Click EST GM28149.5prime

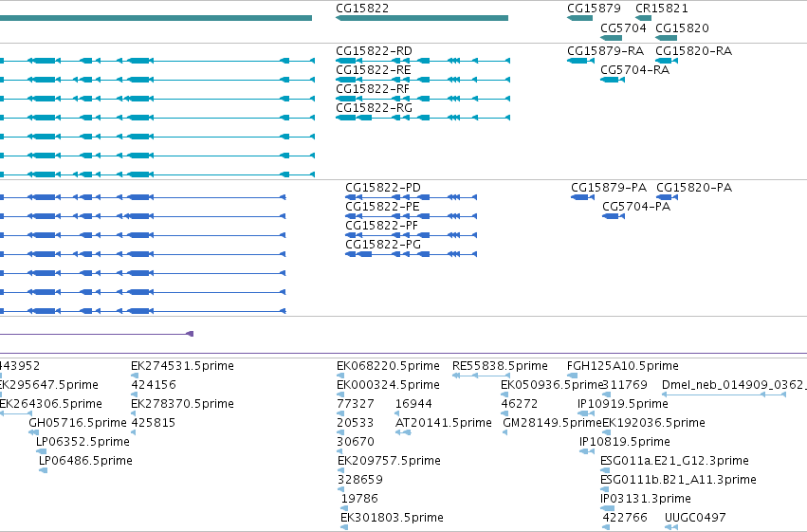[552, 423]
